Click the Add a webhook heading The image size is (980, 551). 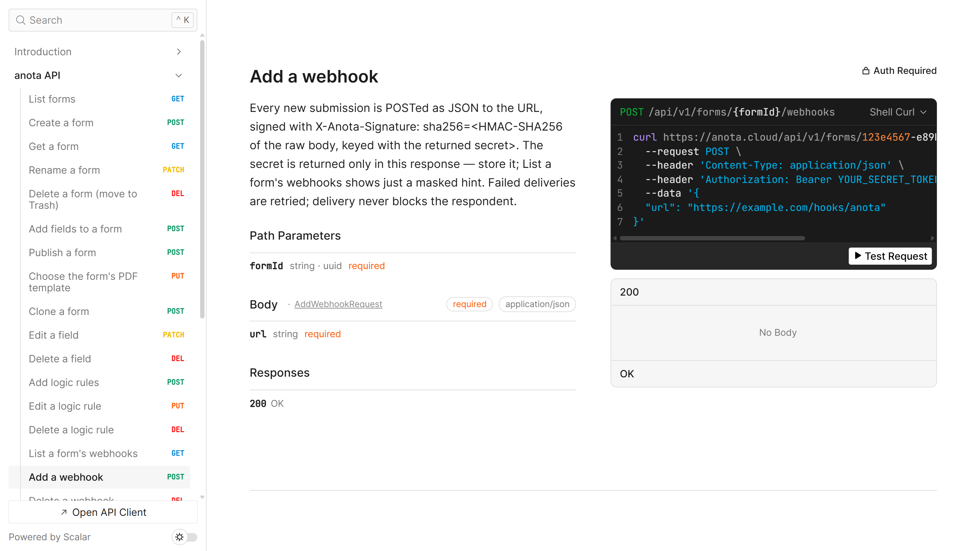click(x=314, y=76)
